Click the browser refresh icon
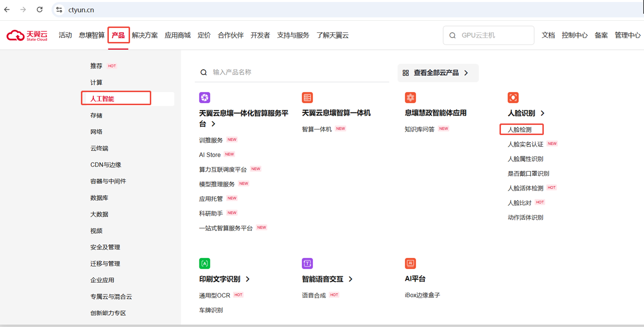Viewport: 644px width, 327px height. pos(39,9)
